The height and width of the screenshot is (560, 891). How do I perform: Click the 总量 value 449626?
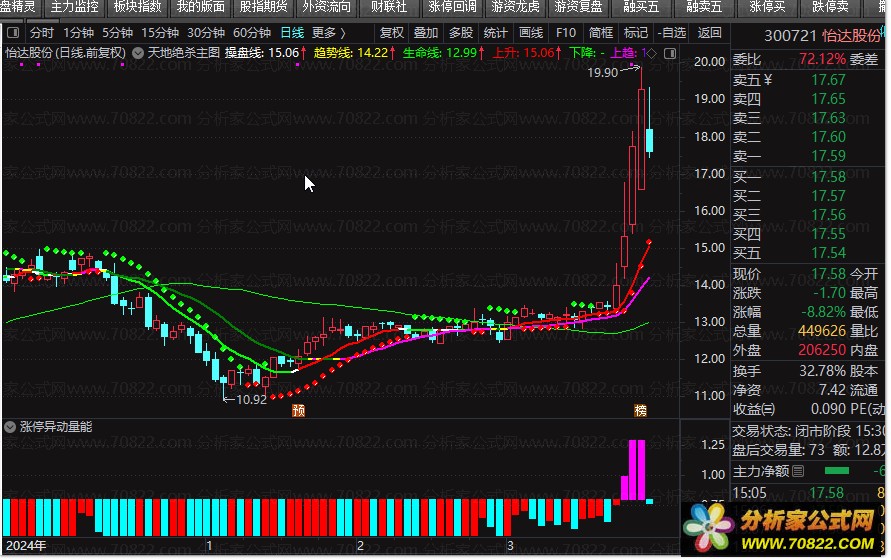click(822, 331)
